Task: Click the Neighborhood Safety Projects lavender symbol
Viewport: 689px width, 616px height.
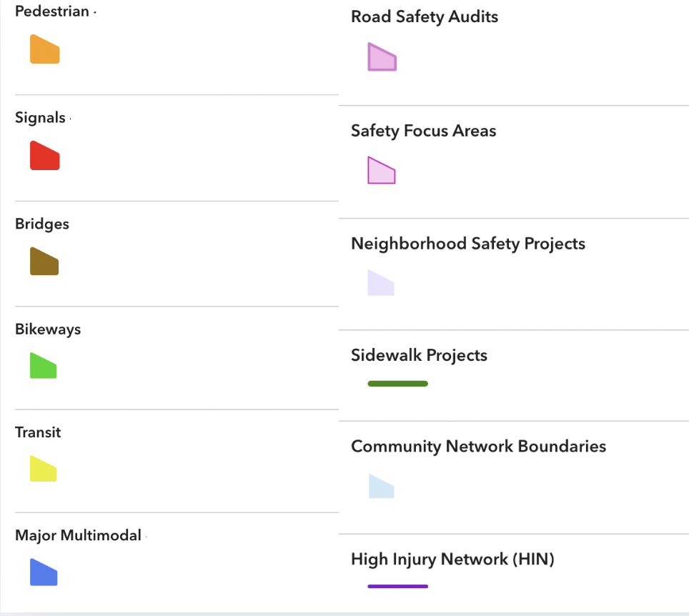Action: (x=381, y=284)
